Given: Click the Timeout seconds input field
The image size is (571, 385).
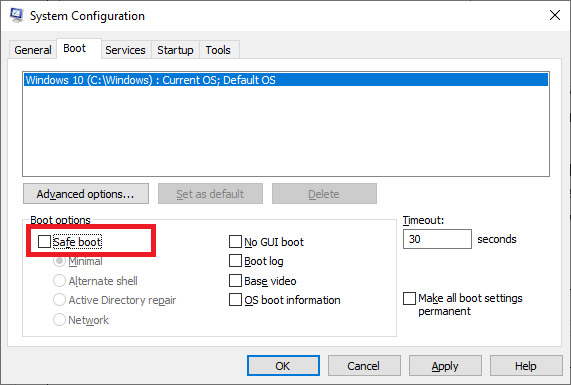Looking at the screenshot, I should (x=437, y=239).
